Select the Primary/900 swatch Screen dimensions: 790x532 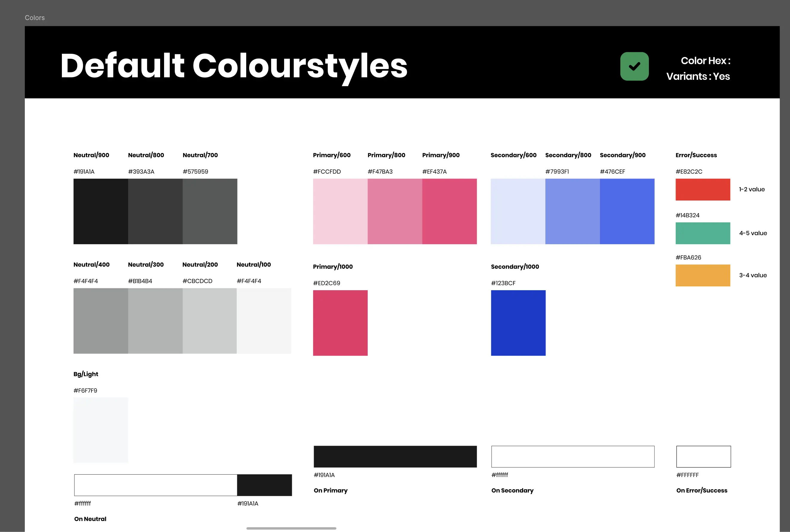pyautogui.click(x=449, y=211)
